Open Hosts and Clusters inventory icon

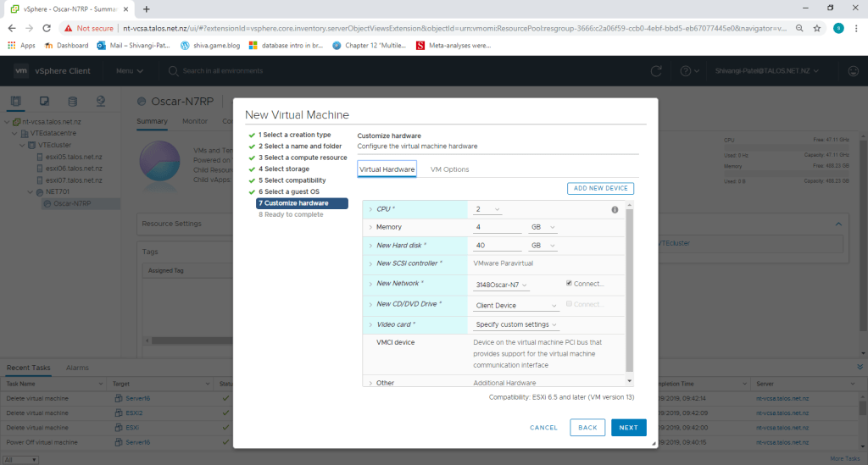tap(16, 102)
